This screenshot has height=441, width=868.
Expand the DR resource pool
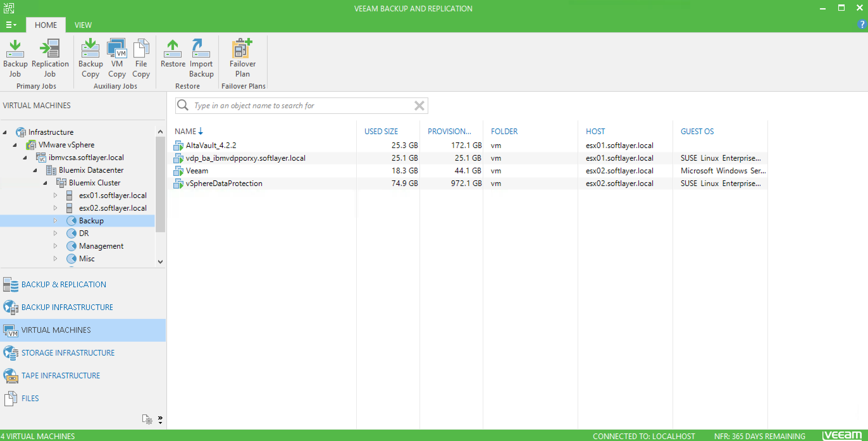click(x=55, y=233)
